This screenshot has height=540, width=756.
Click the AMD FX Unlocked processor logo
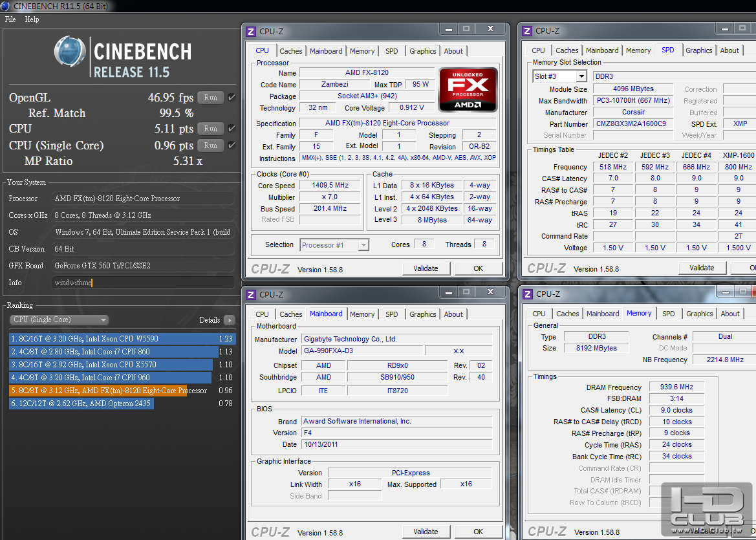click(x=468, y=90)
